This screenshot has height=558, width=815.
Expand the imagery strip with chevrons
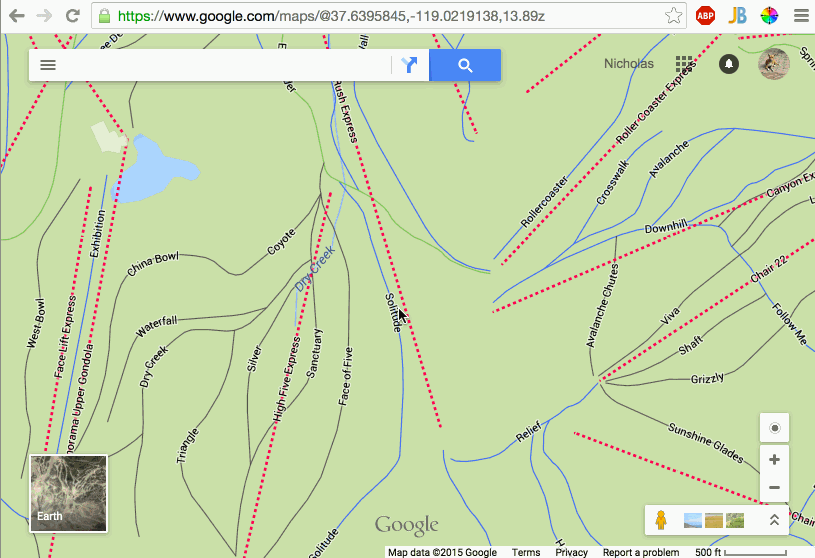coord(774,520)
